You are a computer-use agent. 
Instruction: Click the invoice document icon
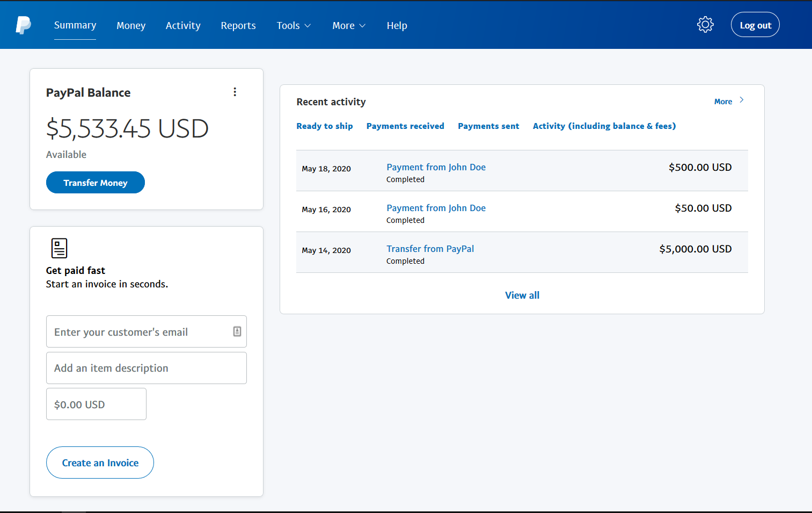click(59, 248)
